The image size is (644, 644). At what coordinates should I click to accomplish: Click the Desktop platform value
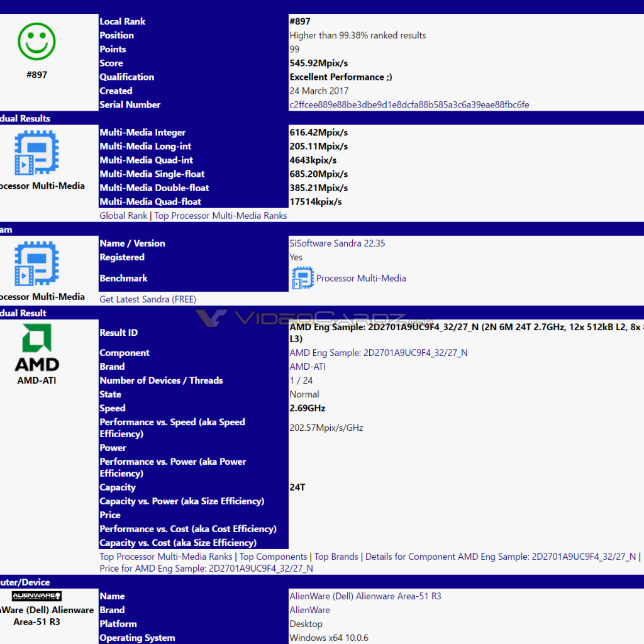(306, 624)
